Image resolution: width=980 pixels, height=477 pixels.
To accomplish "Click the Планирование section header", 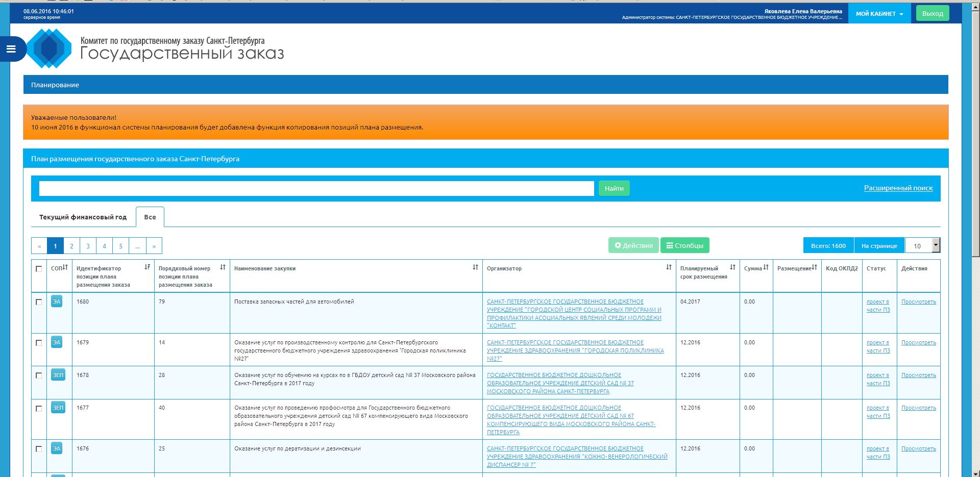I will (485, 85).
